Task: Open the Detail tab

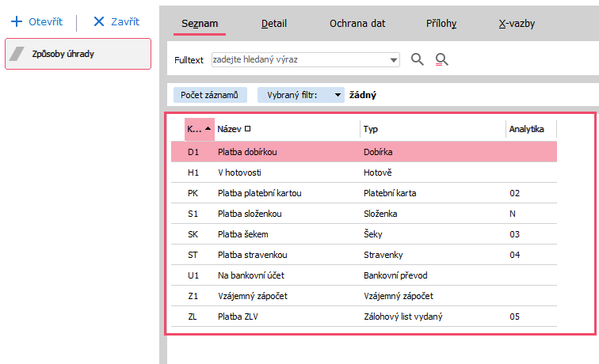Action: (274, 24)
